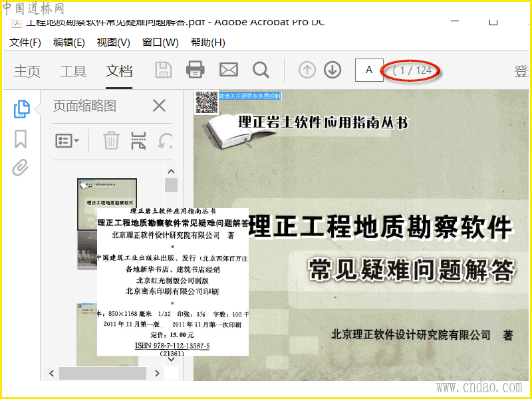Click horizontal scrollbar right arrow
532x399 pixels.
coord(157,374)
